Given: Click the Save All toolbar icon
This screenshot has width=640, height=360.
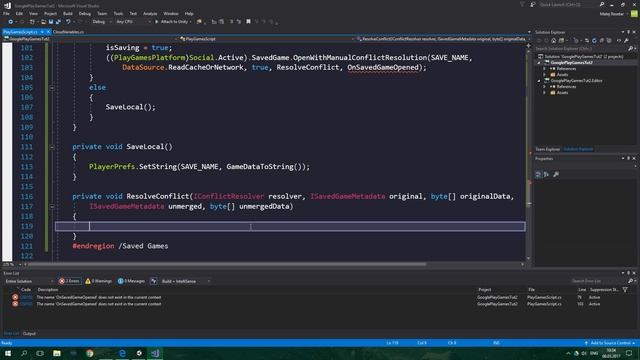Looking at the screenshot, I should pyautogui.click(x=58, y=22).
